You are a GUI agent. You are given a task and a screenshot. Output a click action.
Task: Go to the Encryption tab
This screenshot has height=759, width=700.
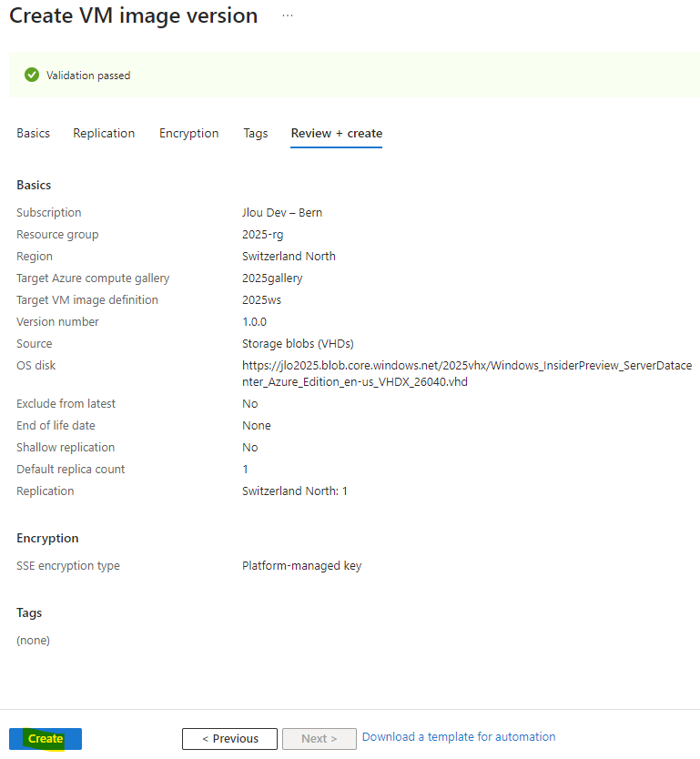pos(188,133)
